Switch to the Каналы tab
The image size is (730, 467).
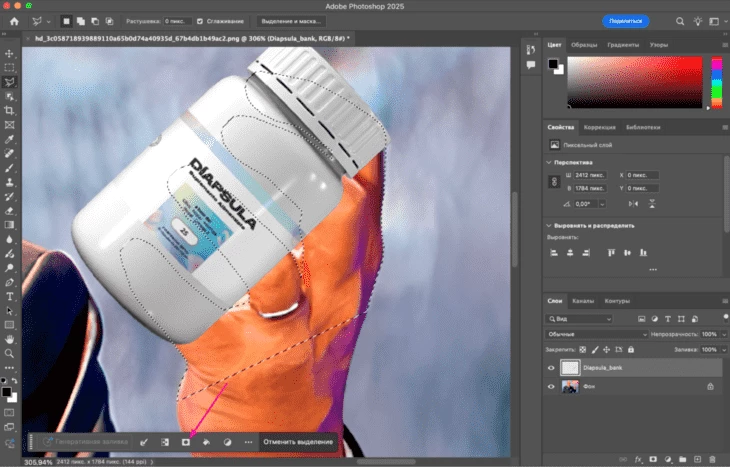tap(583, 301)
